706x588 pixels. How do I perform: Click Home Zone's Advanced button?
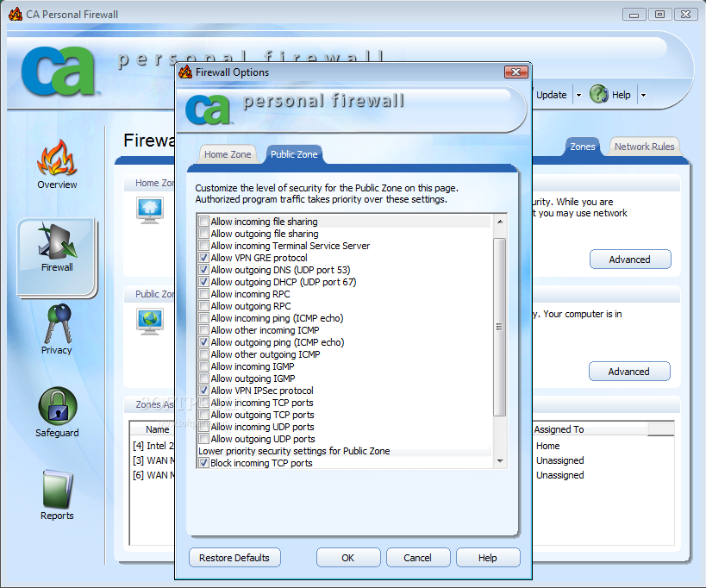630,260
